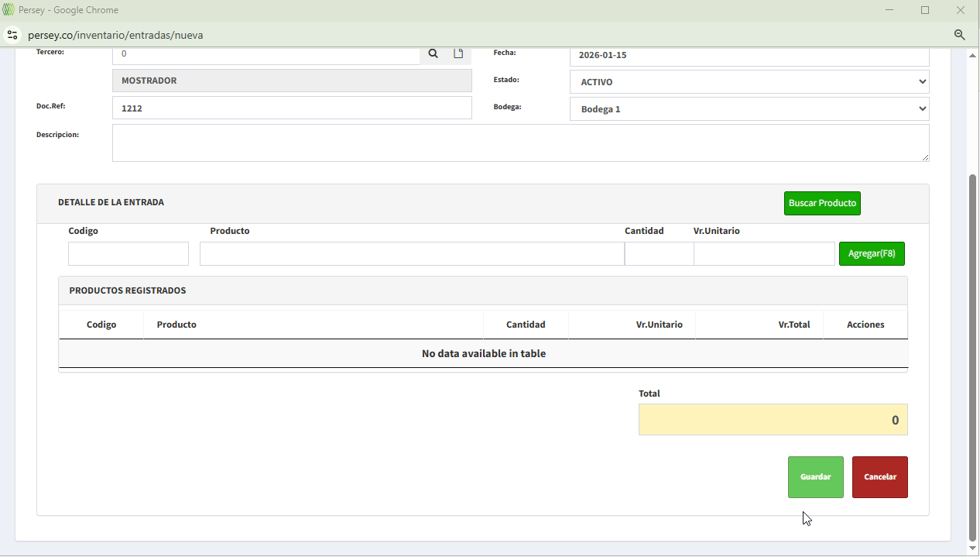Click the scrollbar up arrow

coord(973,56)
